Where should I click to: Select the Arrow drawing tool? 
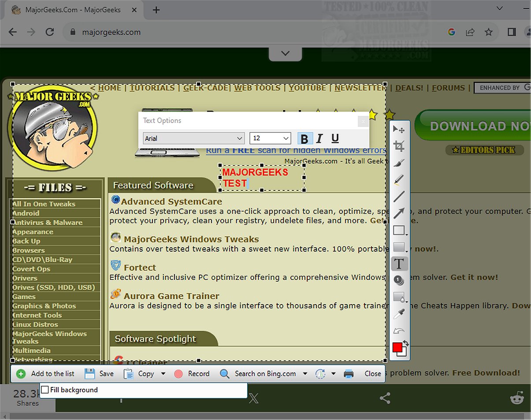point(399,213)
